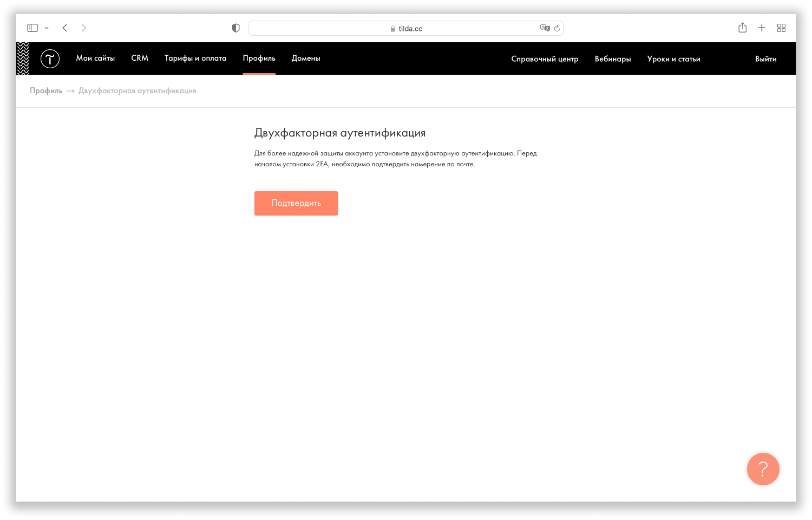
Task: Go to Тарифы и оплата
Action: [195, 58]
